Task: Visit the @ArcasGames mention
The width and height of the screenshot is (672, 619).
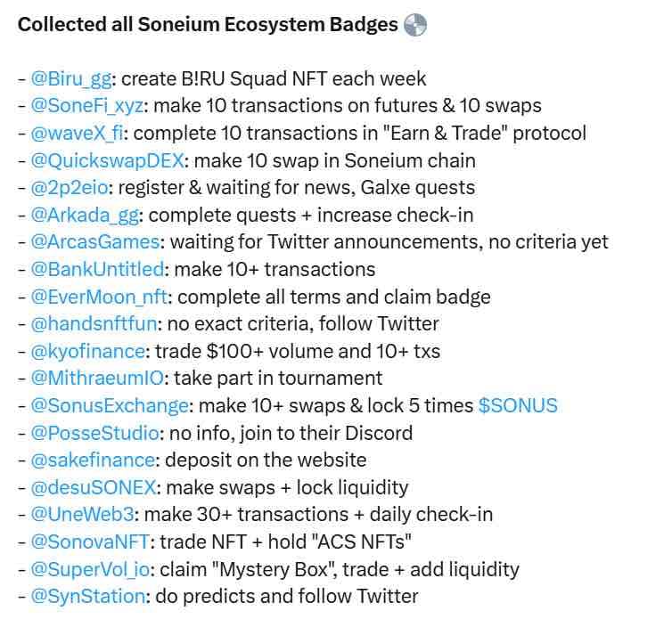Action: pyautogui.click(x=95, y=242)
